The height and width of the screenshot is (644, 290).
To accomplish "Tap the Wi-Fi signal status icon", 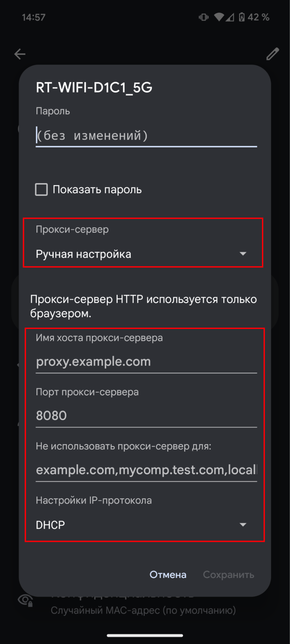I will pyautogui.click(x=219, y=17).
